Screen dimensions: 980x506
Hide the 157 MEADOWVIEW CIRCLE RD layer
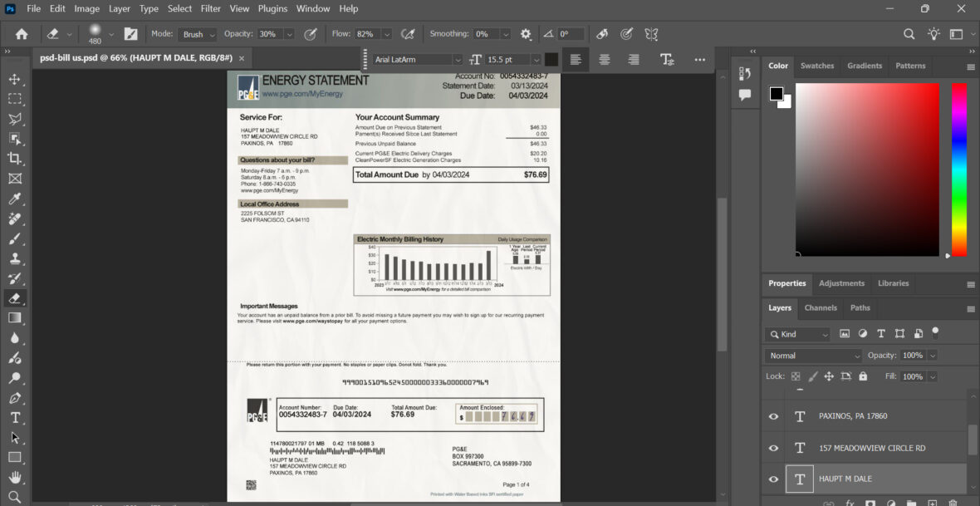774,448
